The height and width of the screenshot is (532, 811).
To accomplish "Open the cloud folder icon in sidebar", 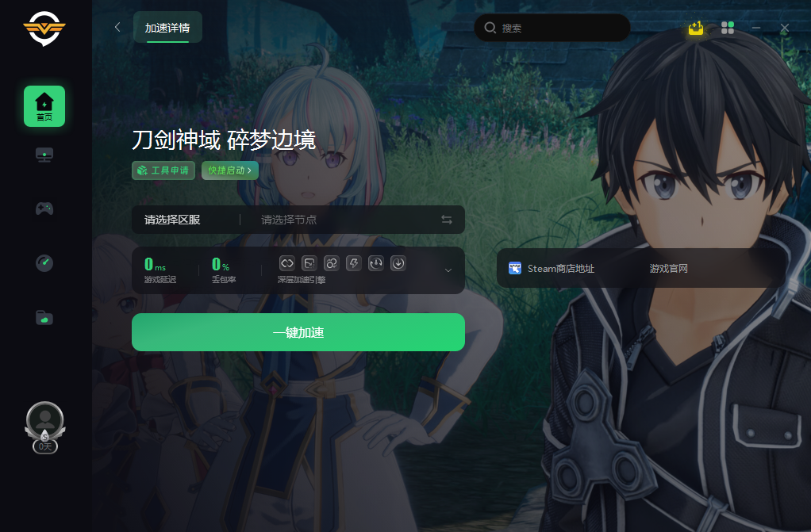I will (44, 317).
